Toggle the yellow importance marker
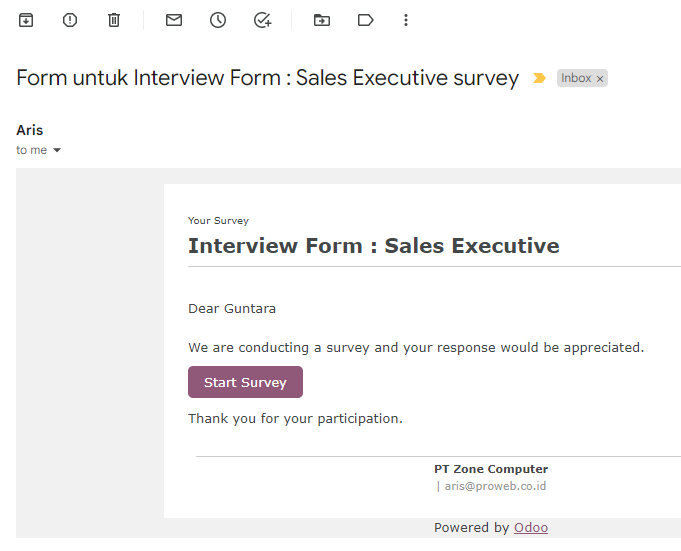Image resolution: width=681 pixels, height=551 pixels. [x=539, y=78]
